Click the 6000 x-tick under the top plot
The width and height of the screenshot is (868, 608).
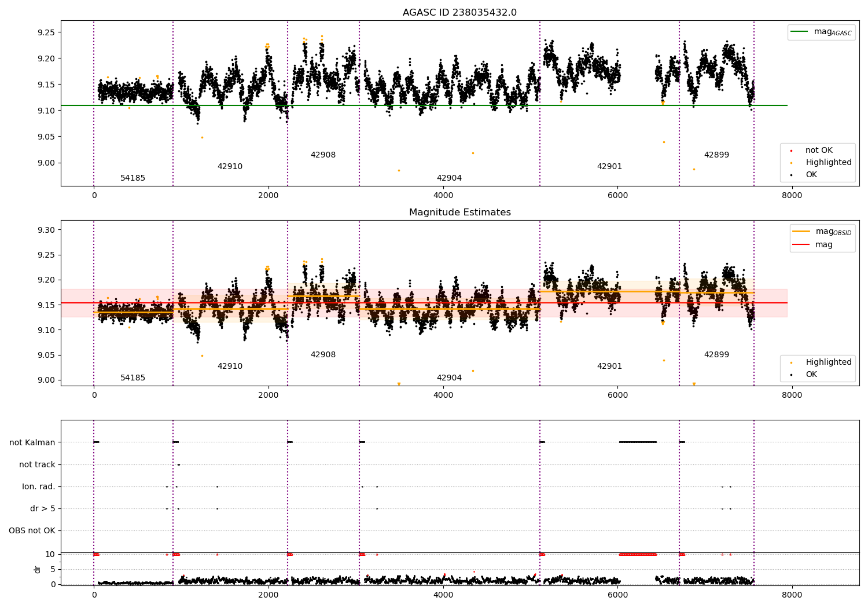pos(617,196)
